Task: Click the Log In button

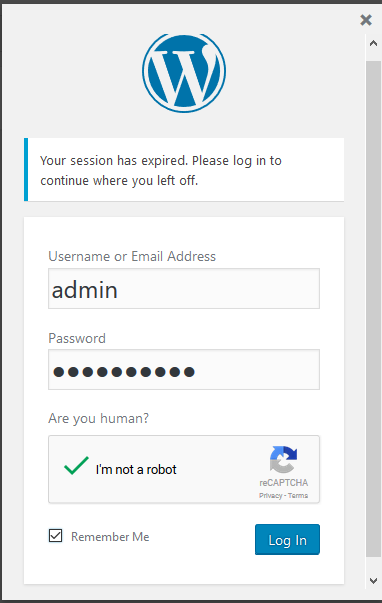Action: [x=287, y=540]
